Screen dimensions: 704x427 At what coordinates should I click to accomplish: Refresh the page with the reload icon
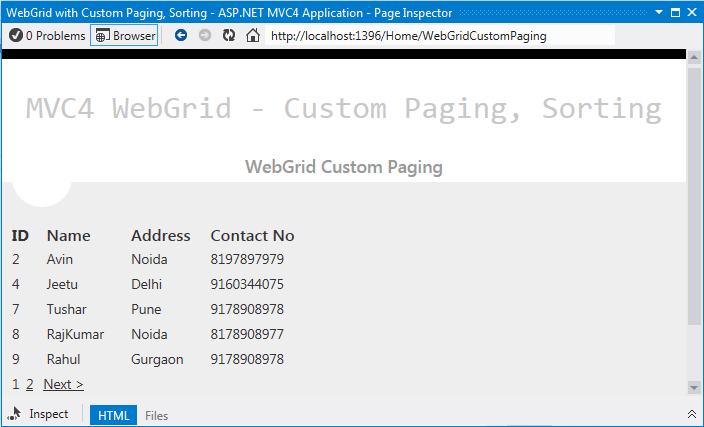[x=229, y=36]
